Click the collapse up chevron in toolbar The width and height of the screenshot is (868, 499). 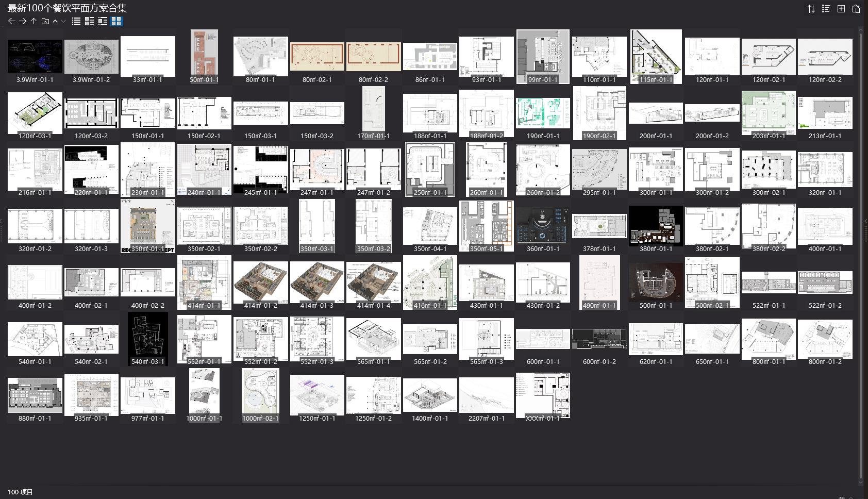pos(55,21)
